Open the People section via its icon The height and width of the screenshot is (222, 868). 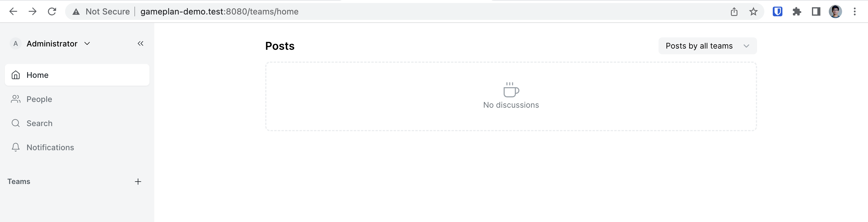(16, 99)
